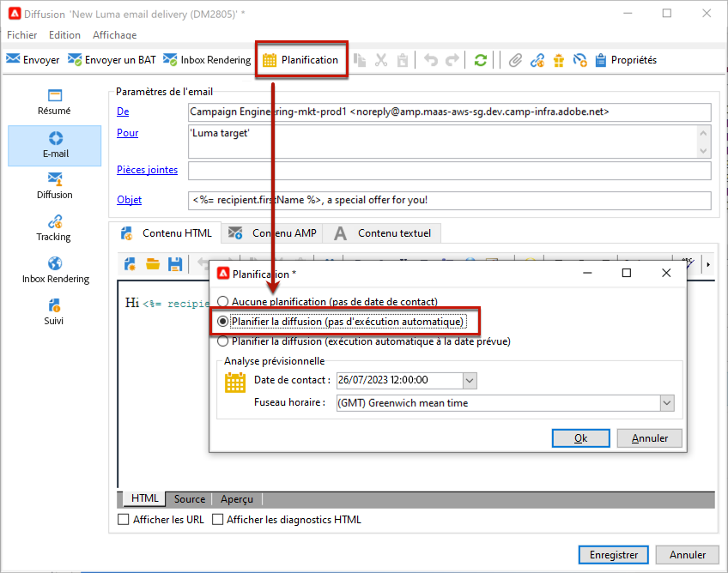Select Aucune planification radio option
728x573 pixels.
(x=223, y=302)
